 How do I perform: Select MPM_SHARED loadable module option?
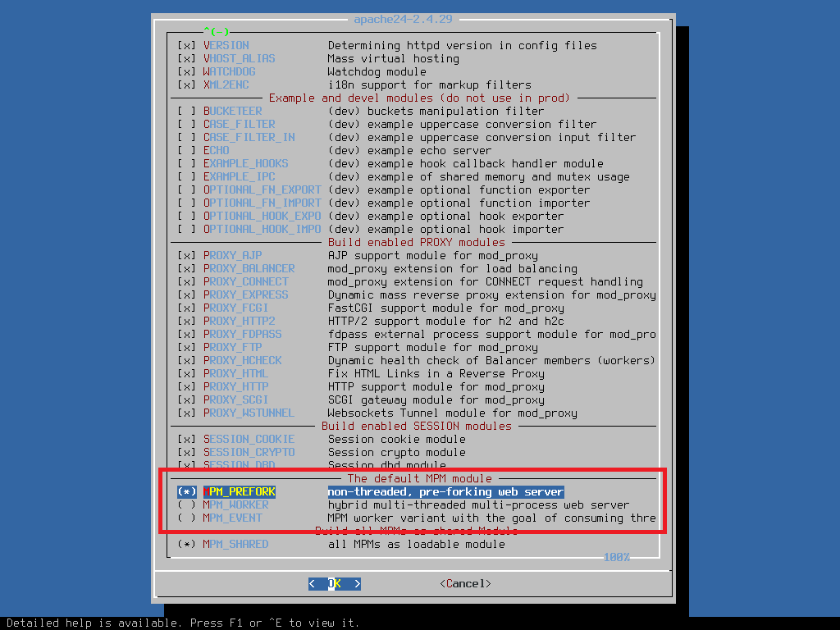pyautogui.click(x=187, y=545)
